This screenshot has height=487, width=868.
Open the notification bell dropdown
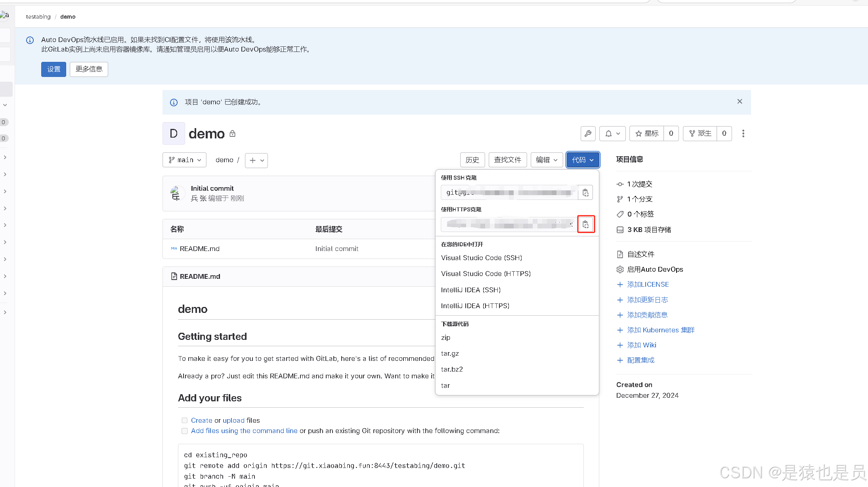[612, 134]
